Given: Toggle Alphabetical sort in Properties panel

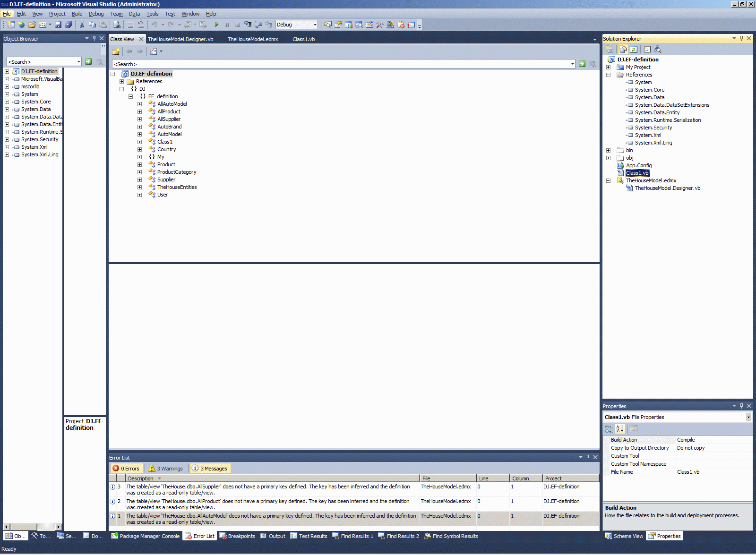Looking at the screenshot, I should 620,429.
